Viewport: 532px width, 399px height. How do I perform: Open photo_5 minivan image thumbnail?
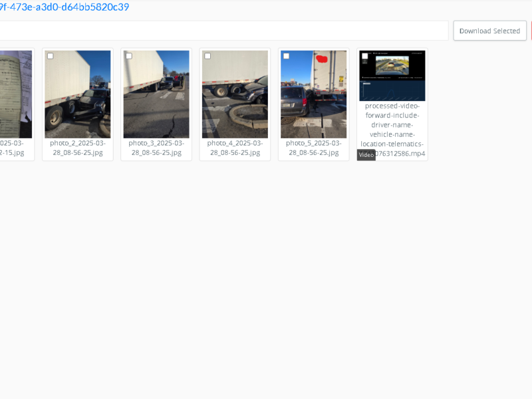[x=314, y=94]
